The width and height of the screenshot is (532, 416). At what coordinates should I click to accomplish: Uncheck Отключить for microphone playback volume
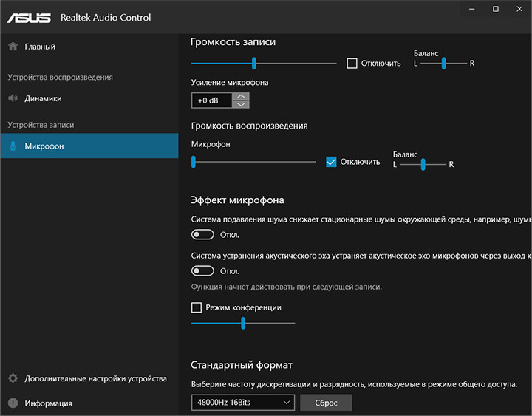(x=332, y=162)
